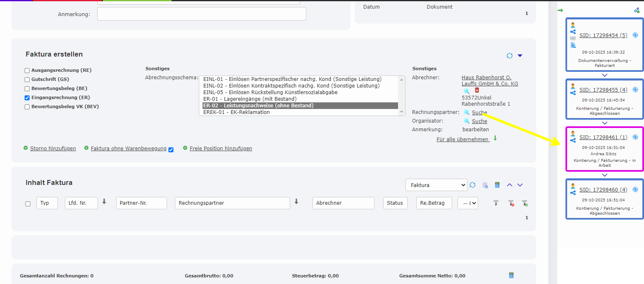This screenshot has height=284, width=644.
Task: Open the Faktura dropdown in Inhalt Faktura
Action: 436,185
